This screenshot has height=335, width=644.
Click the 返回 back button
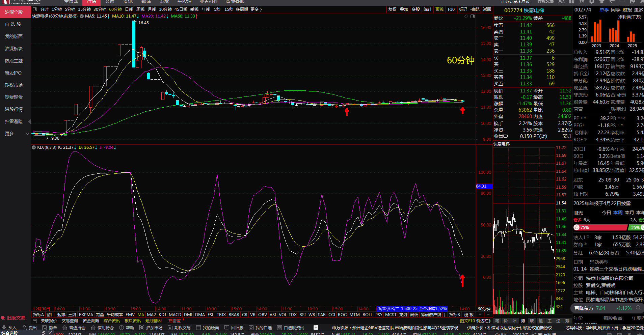pyautogui.click(x=487, y=9)
